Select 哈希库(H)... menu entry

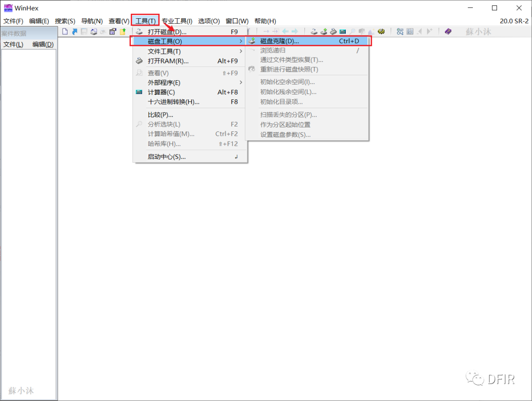pyautogui.click(x=190, y=144)
